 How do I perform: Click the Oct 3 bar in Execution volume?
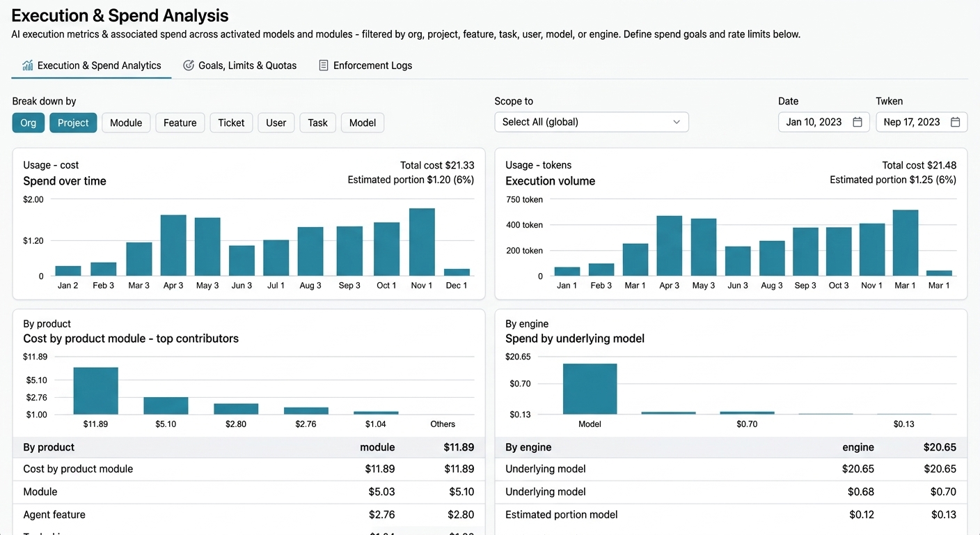click(x=839, y=251)
